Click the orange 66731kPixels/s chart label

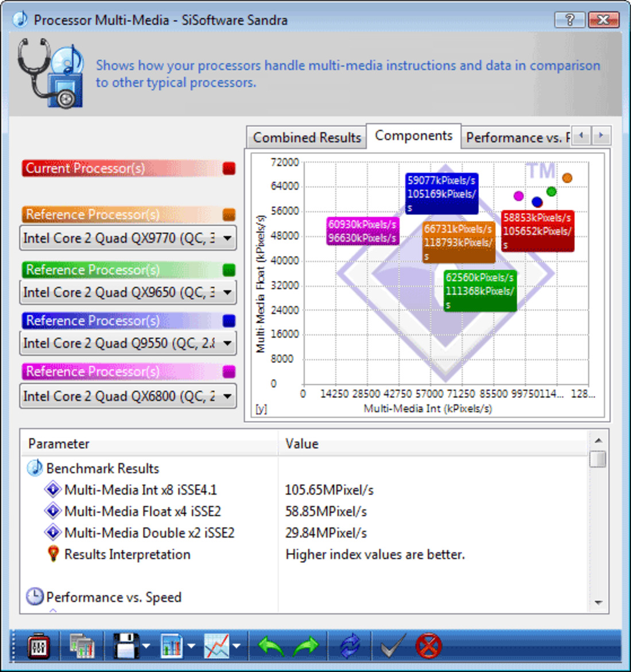coord(458,242)
